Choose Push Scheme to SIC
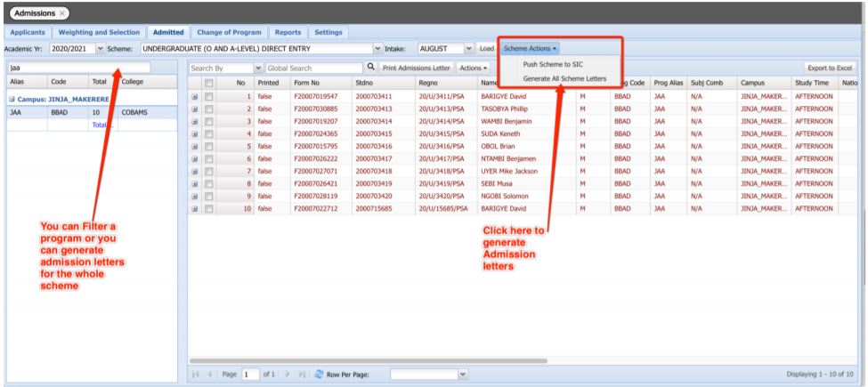Viewport: 868px width, 387px height. pyautogui.click(x=553, y=64)
